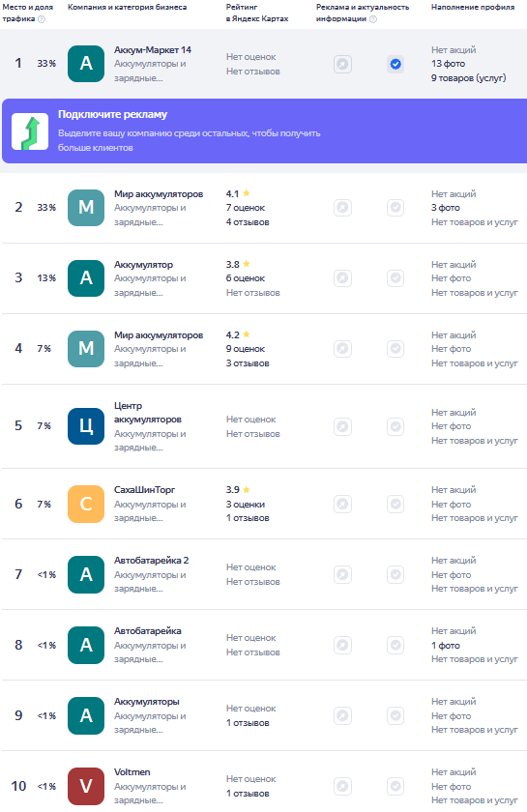Click the Наполнение профиля column header

pos(473,8)
